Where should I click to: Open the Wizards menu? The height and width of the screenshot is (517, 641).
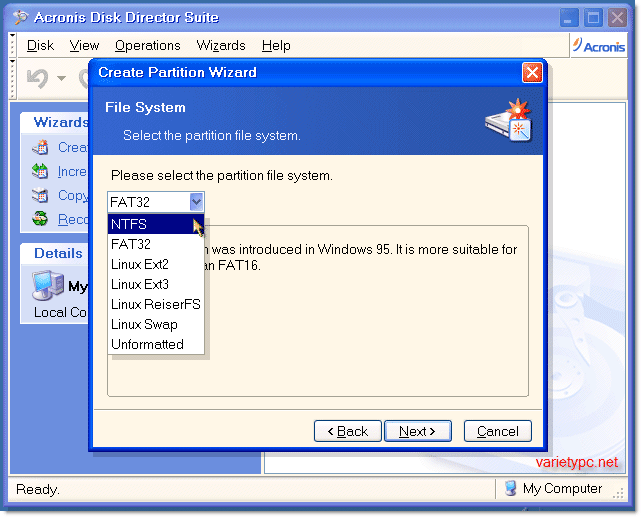221,45
